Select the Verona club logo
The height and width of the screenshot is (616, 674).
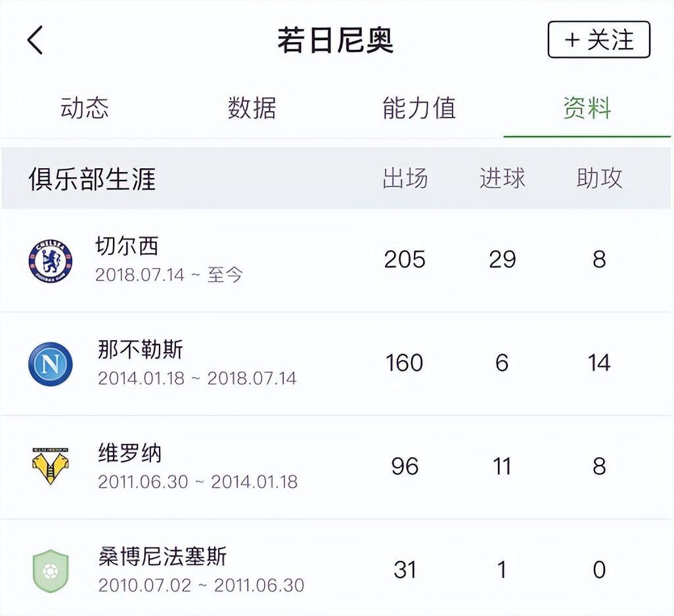[51, 466]
